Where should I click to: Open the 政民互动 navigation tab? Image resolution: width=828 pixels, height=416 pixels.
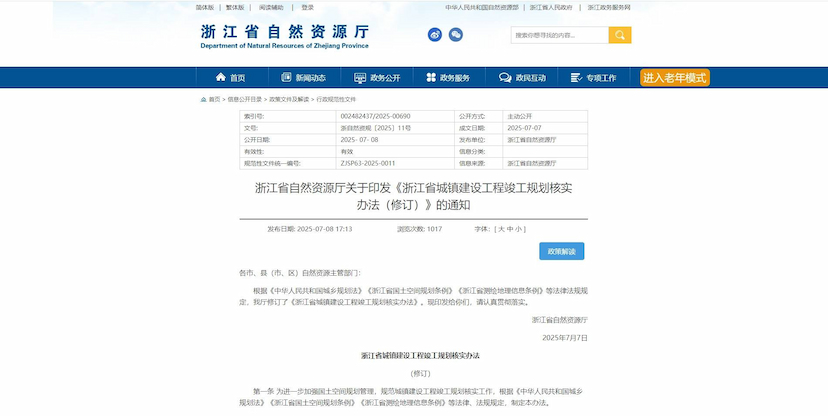(521, 78)
